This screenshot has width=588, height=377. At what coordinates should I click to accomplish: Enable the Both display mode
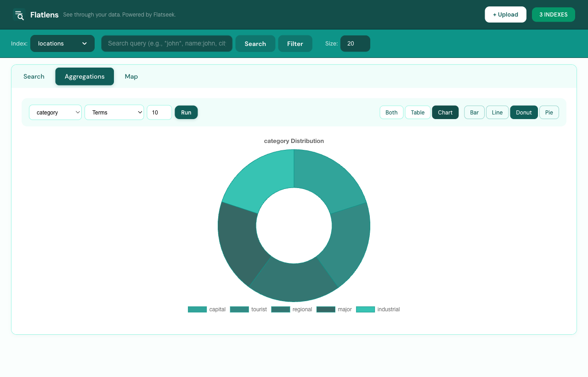coord(391,112)
